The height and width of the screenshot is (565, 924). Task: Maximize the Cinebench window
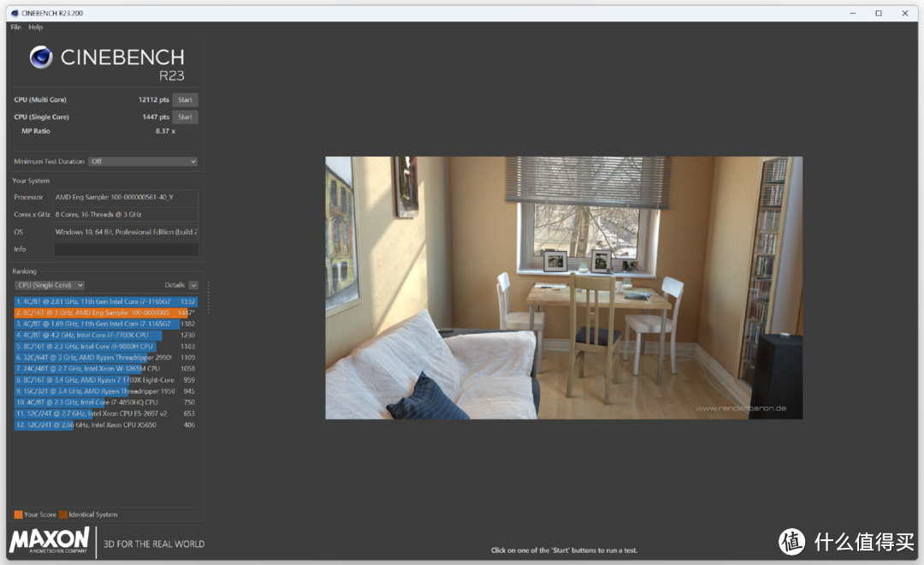pyautogui.click(x=879, y=13)
